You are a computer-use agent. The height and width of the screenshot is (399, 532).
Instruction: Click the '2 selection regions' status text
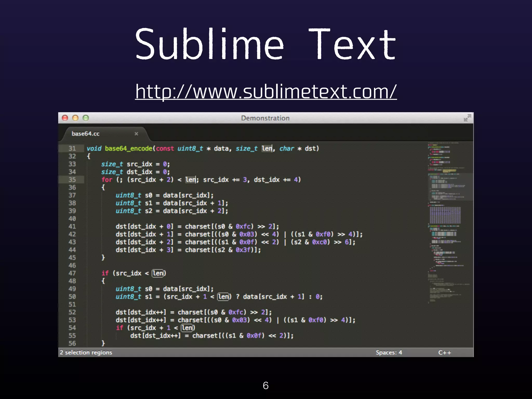86,353
